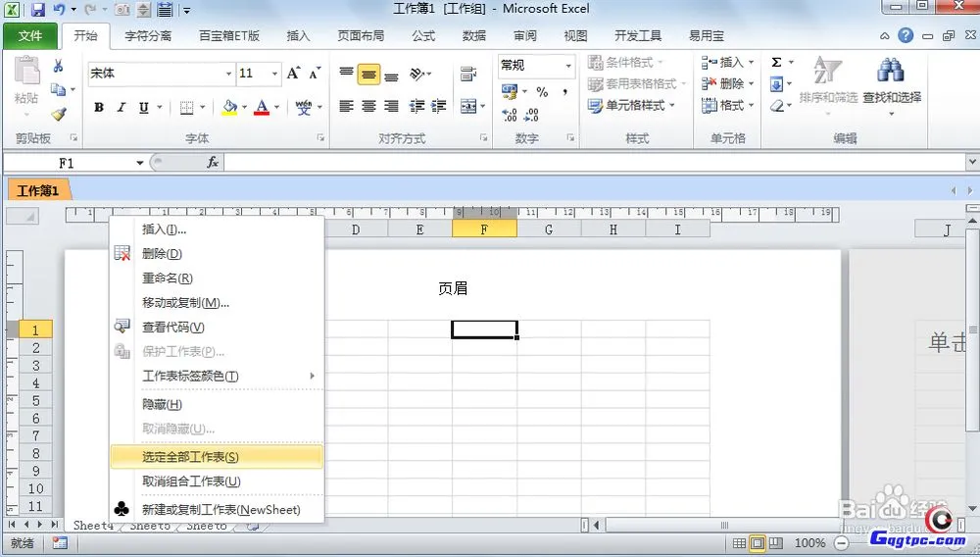
Task: Expand the number format dropdown 常规
Action: coord(567,66)
